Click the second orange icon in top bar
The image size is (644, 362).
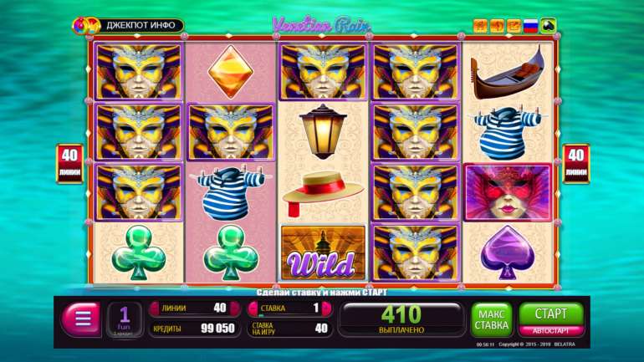(497, 26)
